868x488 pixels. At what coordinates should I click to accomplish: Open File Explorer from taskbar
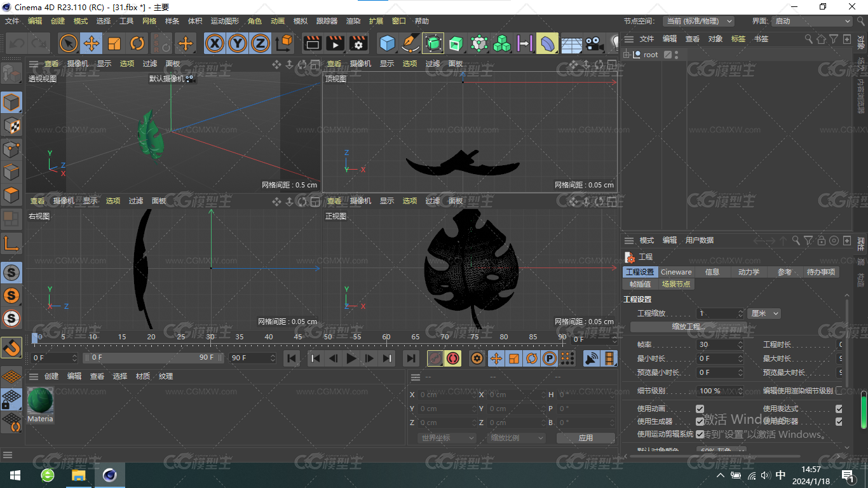coord(78,475)
